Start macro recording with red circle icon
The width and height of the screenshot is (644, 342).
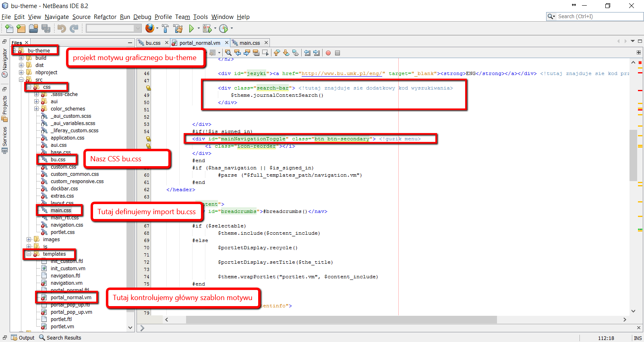(x=328, y=53)
